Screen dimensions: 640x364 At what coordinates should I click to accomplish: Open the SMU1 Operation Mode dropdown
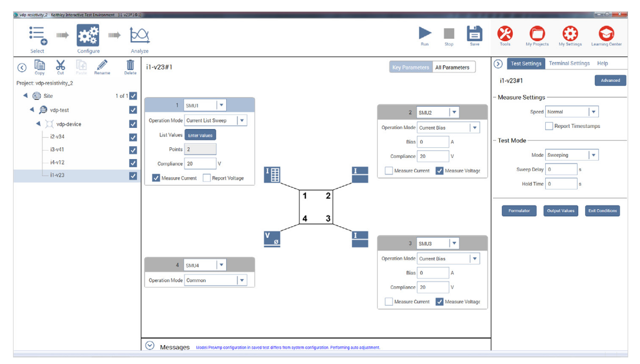[x=241, y=120]
